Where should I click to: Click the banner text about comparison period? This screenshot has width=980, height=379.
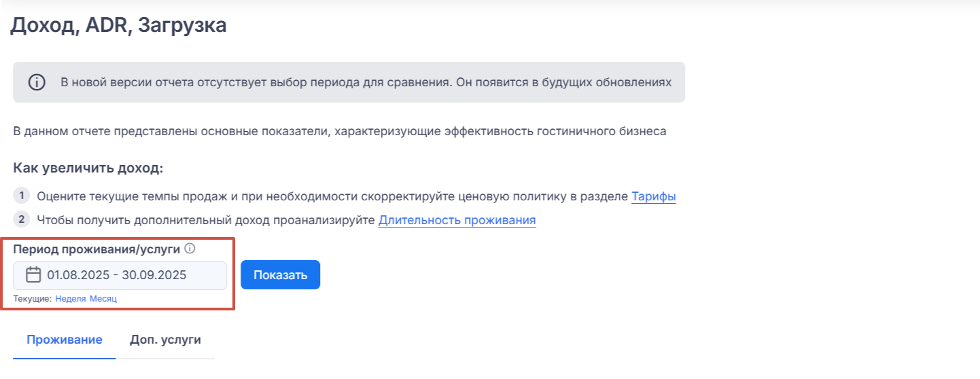click(366, 83)
